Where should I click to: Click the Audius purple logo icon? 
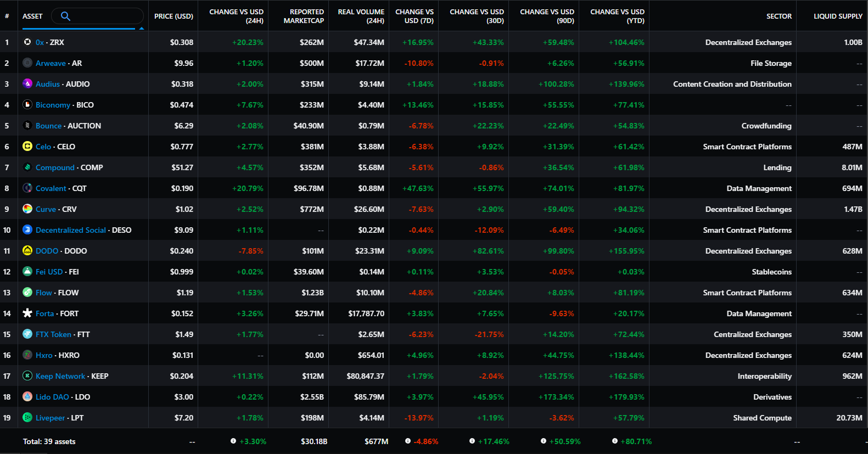click(27, 83)
